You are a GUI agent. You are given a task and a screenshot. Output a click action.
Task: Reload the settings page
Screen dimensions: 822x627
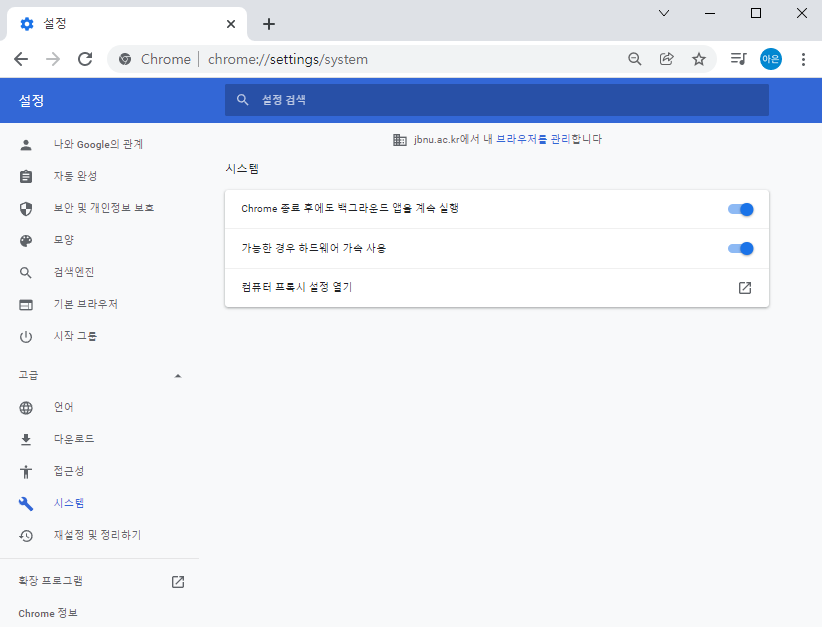click(85, 59)
